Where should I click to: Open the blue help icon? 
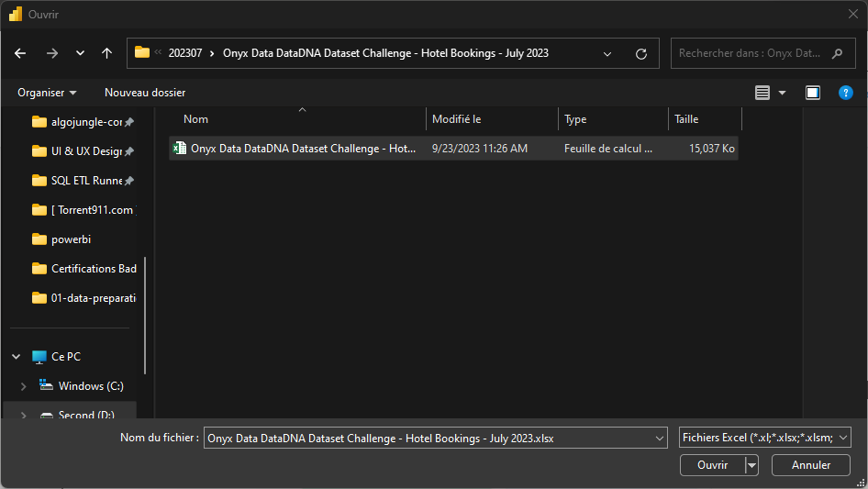[845, 93]
